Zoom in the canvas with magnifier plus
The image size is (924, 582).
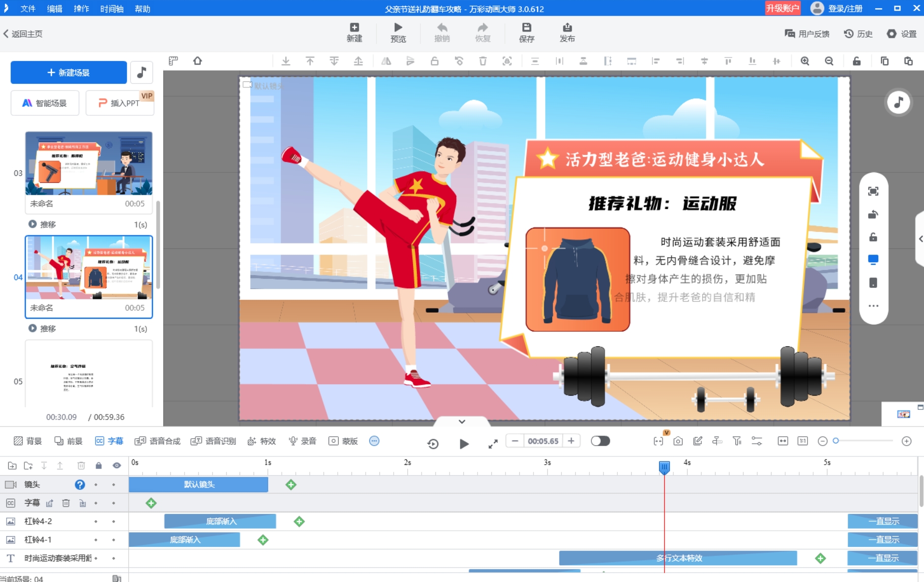click(805, 61)
